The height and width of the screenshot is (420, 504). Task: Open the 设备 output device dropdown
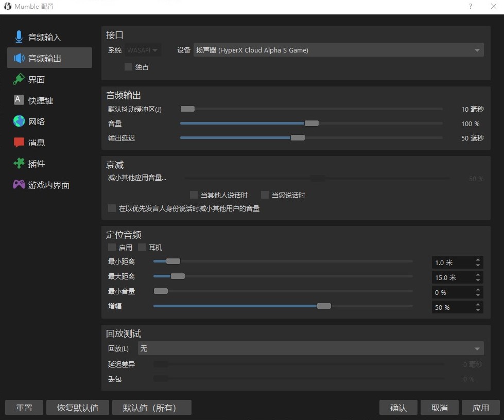pyautogui.click(x=338, y=50)
